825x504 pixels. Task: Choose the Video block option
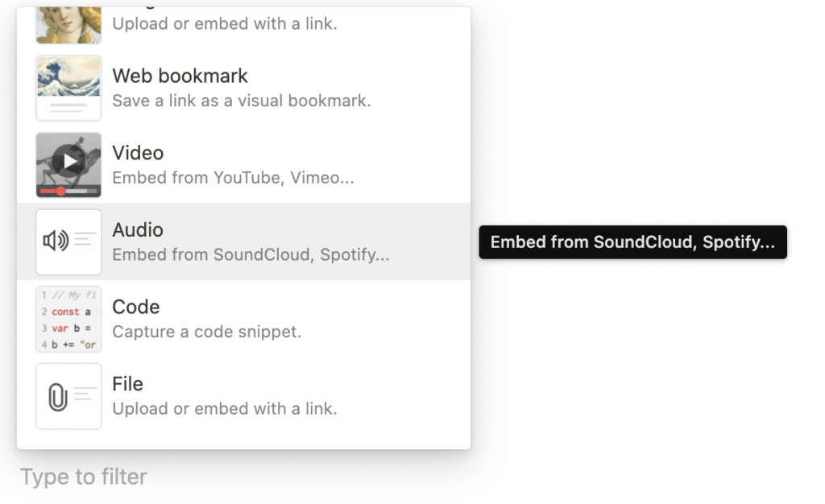(x=243, y=165)
